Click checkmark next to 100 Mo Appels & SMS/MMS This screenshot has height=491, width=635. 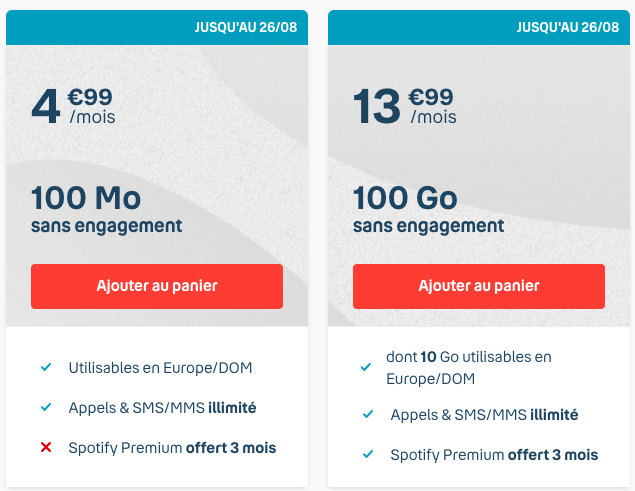[x=46, y=407]
